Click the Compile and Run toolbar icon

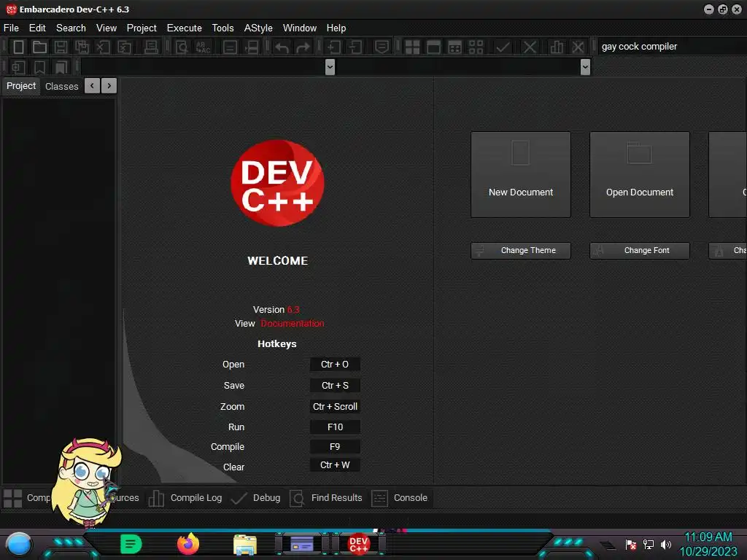455,47
